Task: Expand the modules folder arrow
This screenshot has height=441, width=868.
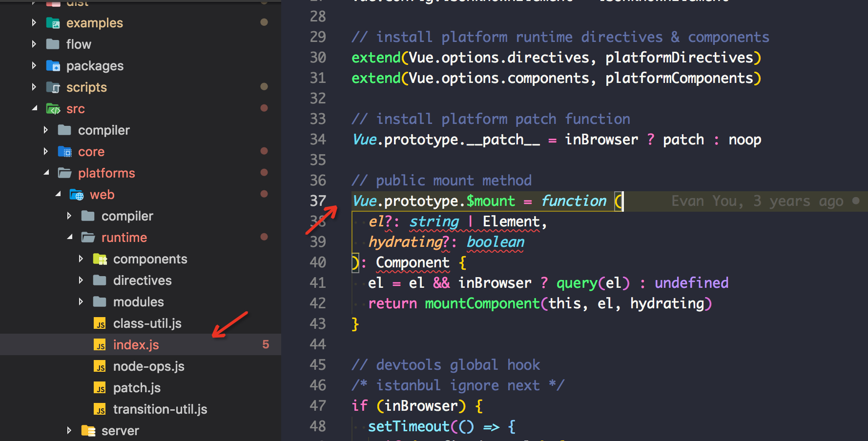Action: point(81,301)
